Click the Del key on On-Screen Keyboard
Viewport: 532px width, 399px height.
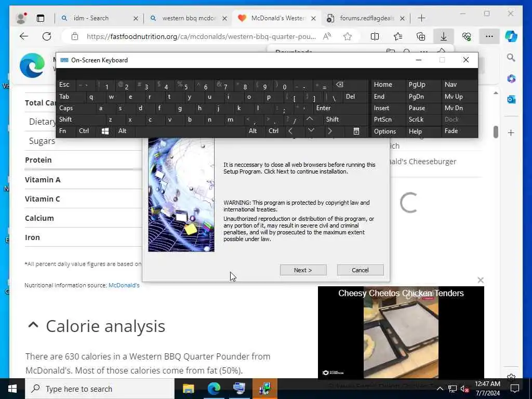click(x=350, y=97)
